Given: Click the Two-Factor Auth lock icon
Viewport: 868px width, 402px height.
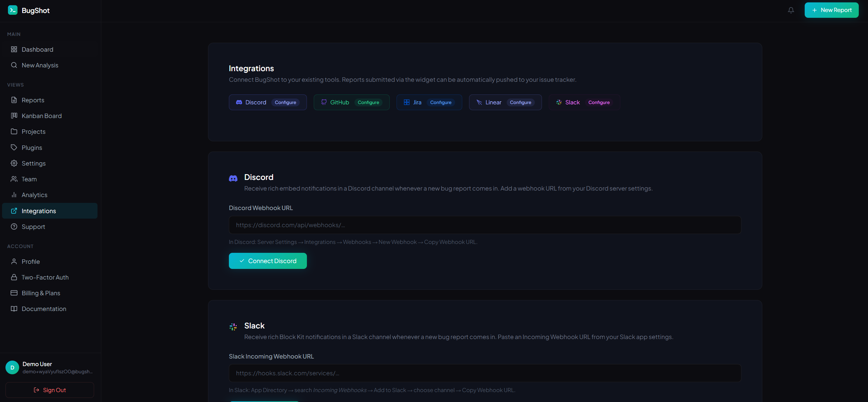Looking at the screenshot, I should coord(14,277).
